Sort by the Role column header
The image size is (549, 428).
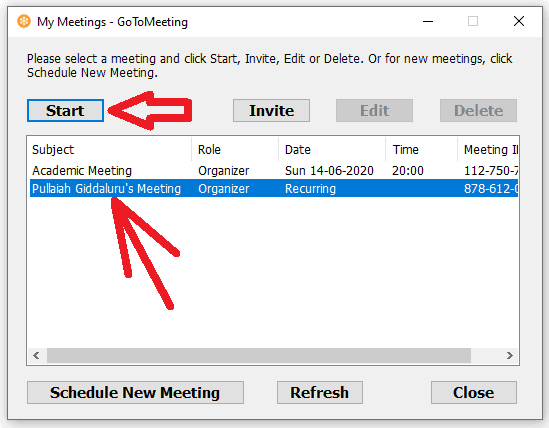click(x=235, y=150)
